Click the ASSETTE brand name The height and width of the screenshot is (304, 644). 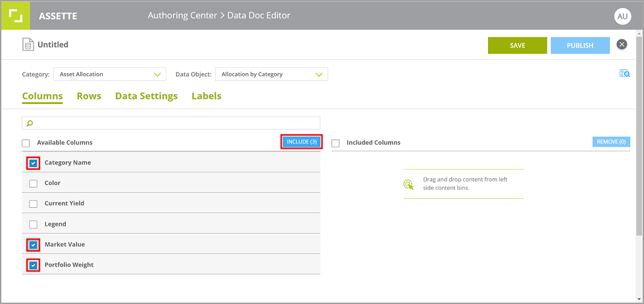point(58,16)
